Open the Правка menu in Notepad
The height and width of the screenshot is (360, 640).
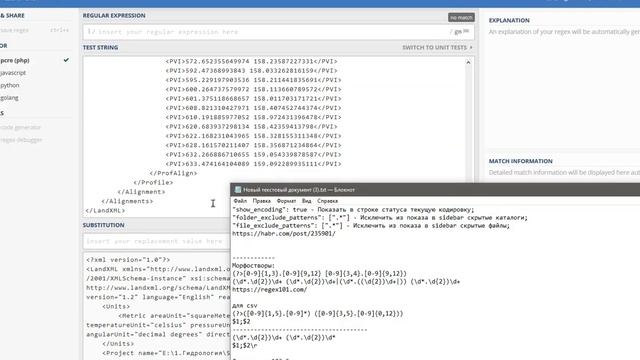(261, 201)
